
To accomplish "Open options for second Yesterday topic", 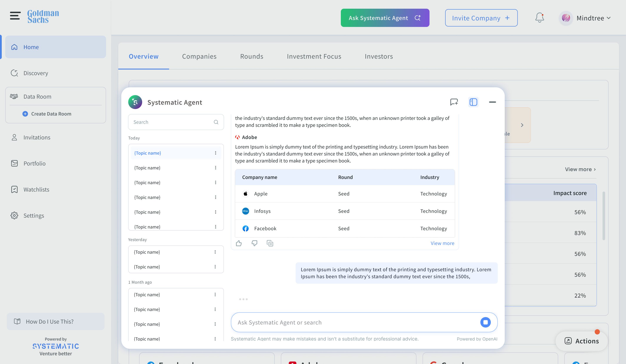I will tap(215, 266).
